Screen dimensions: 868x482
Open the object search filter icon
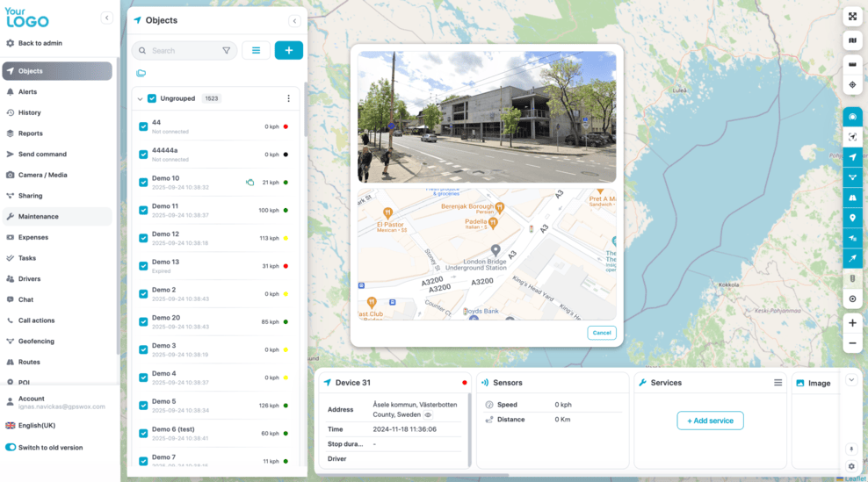click(x=227, y=50)
